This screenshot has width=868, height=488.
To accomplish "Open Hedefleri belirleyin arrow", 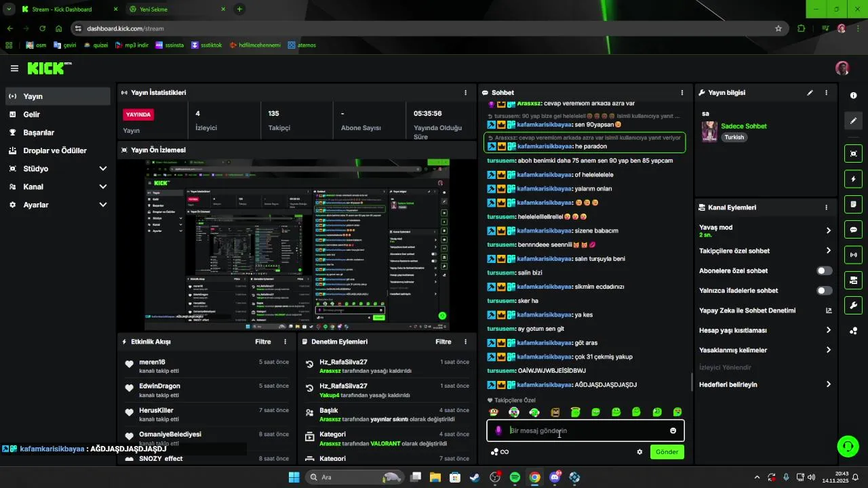I will click(x=828, y=384).
